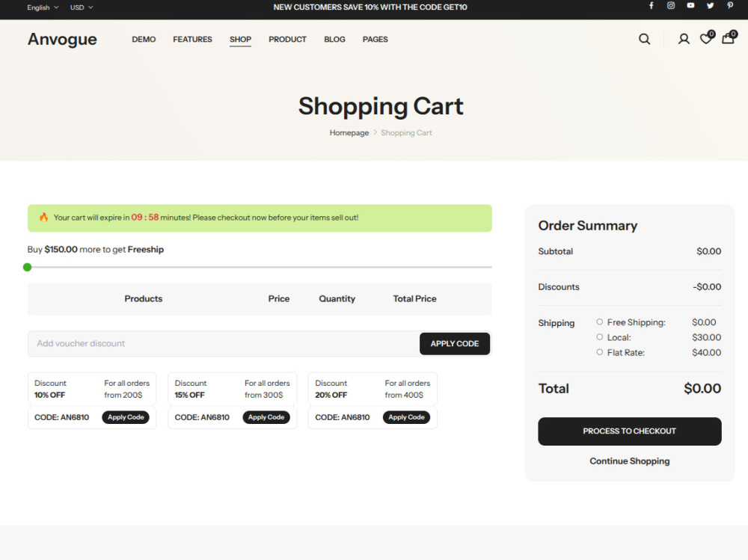Select Flat Rate shipping radio option
Image resolution: width=748 pixels, height=560 pixels.
[x=600, y=352]
